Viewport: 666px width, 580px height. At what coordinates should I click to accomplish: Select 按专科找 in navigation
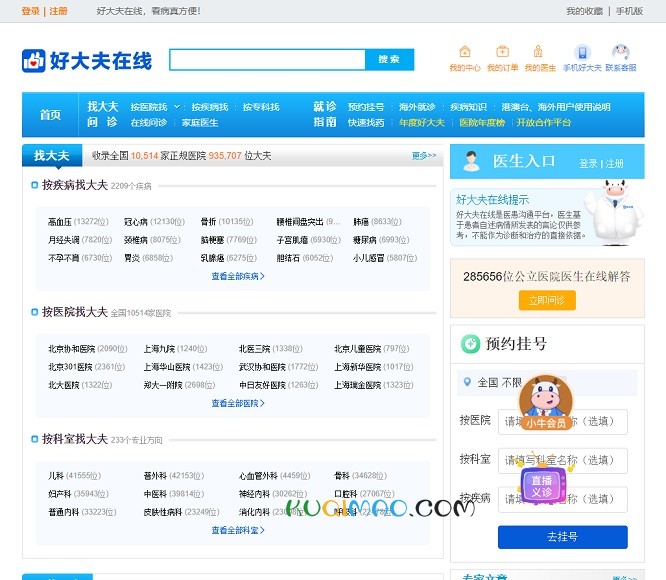coord(261,107)
